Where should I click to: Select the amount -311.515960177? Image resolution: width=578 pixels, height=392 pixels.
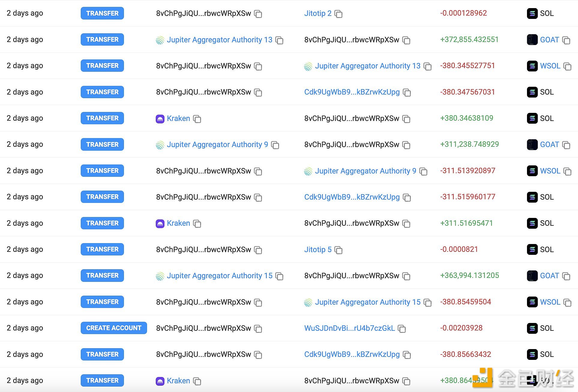click(468, 197)
